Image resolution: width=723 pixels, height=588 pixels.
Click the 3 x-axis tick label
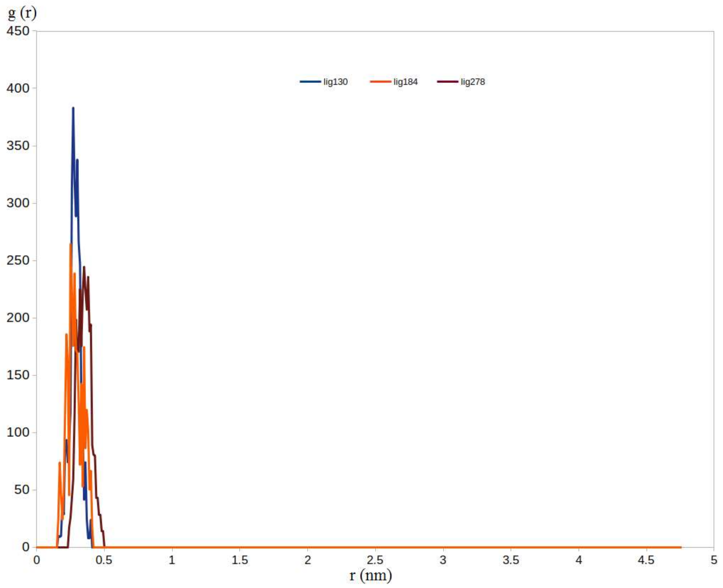point(443,560)
